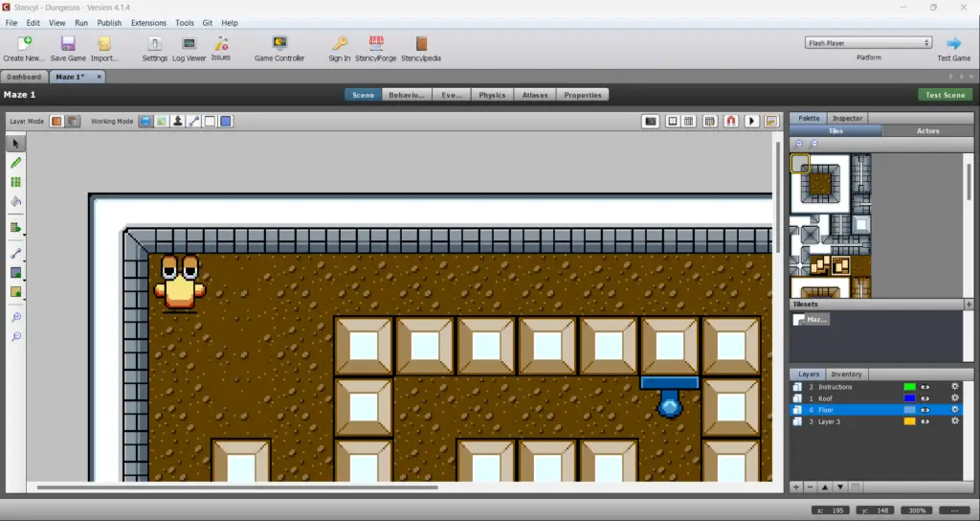Click the Log Viewer icon
Image resolution: width=980 pixels, height=521 pixels.
pyautogui.click(x=189, y=48)
